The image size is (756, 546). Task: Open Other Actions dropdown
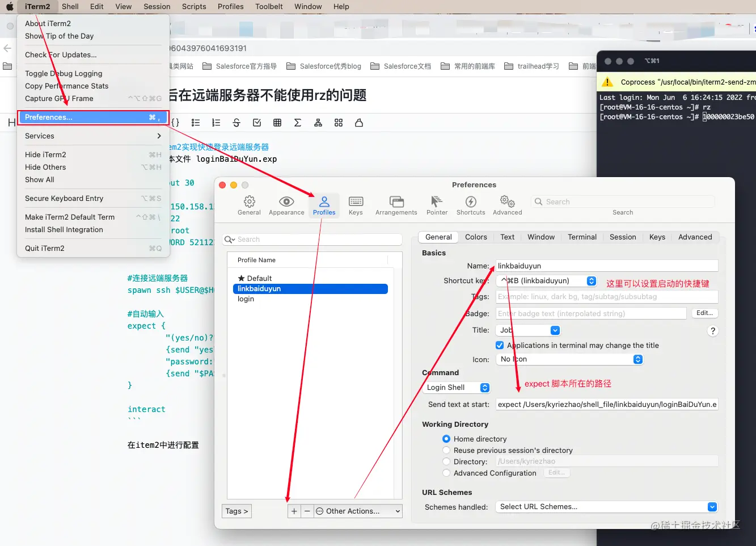click(358, 511)
